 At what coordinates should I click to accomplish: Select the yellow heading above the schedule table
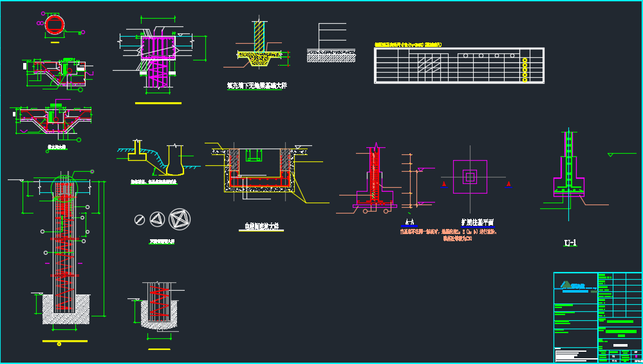[x=408, y=44]
